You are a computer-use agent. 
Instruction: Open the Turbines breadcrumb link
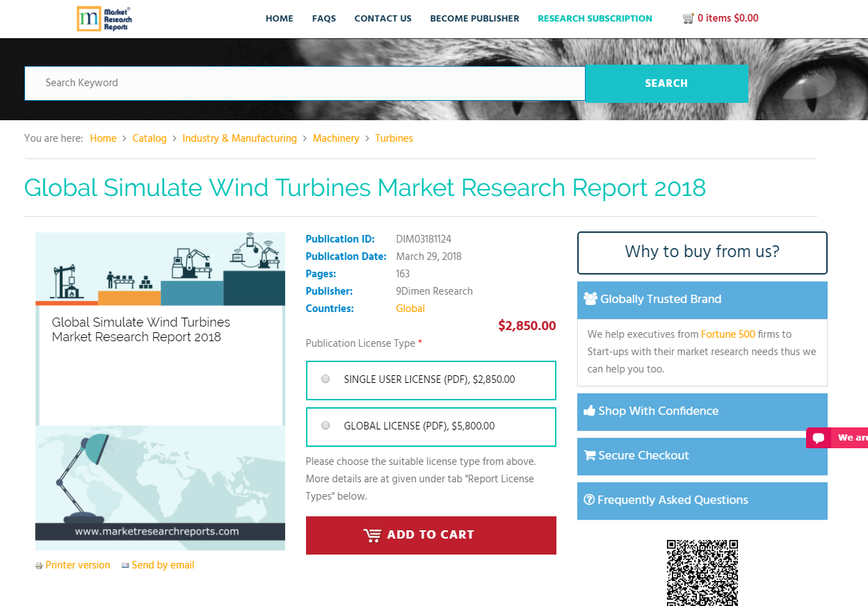(x=394, y=138)
